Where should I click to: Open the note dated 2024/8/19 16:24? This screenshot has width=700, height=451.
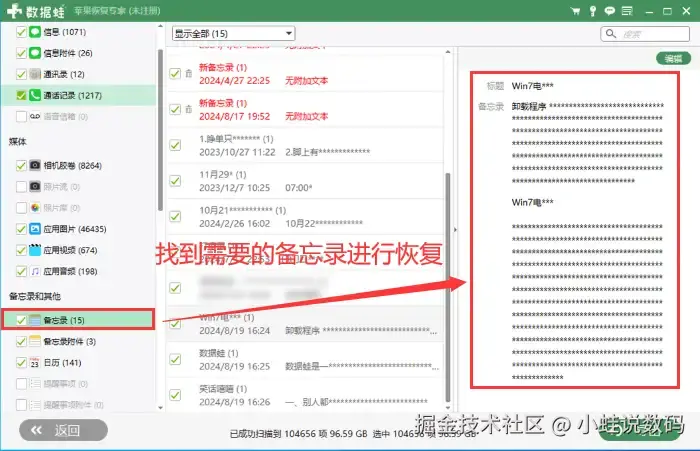coord(305,324)
